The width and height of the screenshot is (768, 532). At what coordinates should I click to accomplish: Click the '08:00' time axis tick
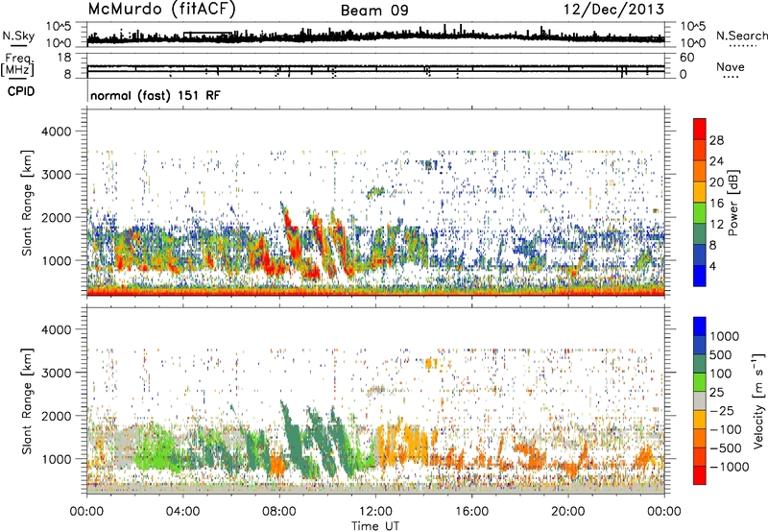tap(279, 512)
